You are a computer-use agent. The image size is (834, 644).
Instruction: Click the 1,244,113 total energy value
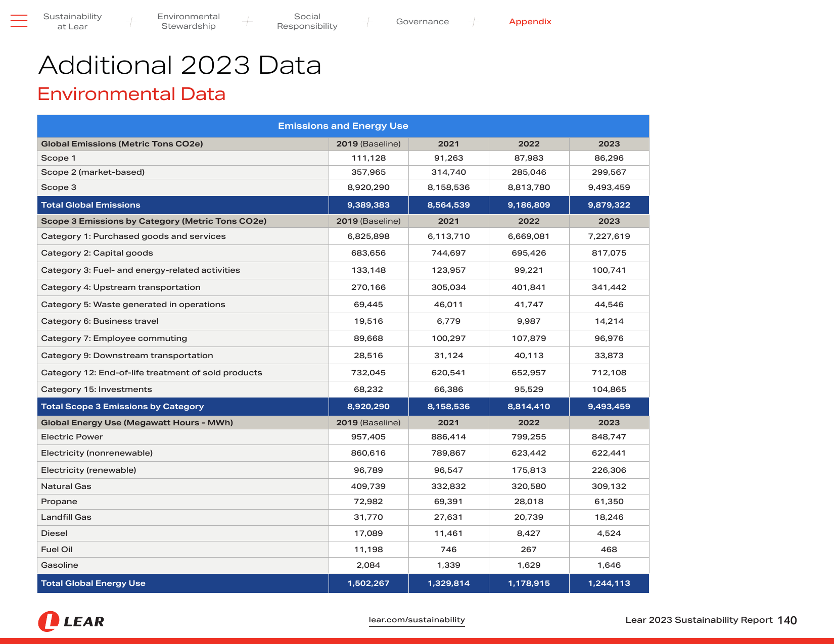point(609,583)
